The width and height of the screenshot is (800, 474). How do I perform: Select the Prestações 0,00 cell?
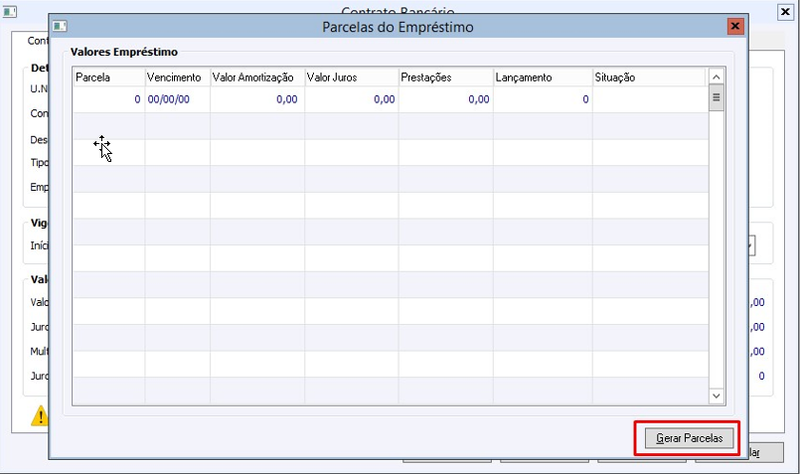(446, 99)
